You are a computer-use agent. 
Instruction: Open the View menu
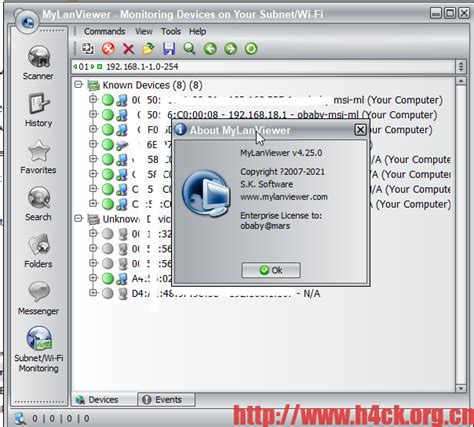144,31
